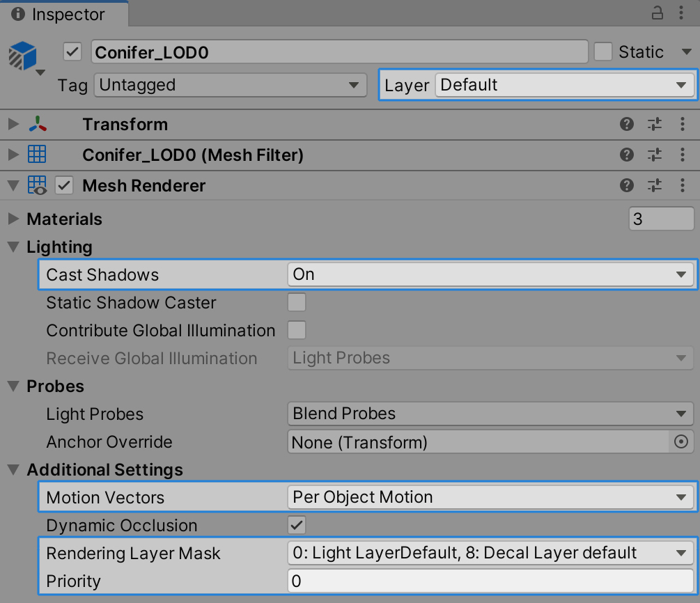
Task: Open Mesh Renderer more options menu
Action: click(x=683, y=185)
